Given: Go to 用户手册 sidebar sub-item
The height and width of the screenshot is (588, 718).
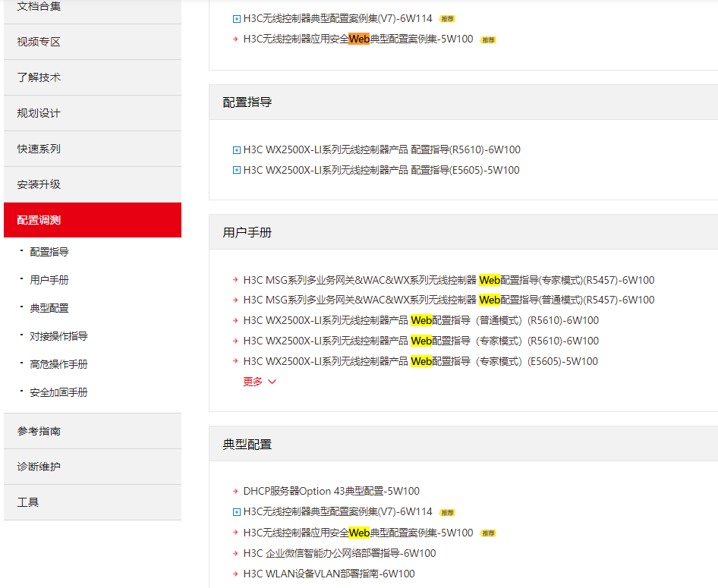Looking at the screenshot, I should (49, 280).
